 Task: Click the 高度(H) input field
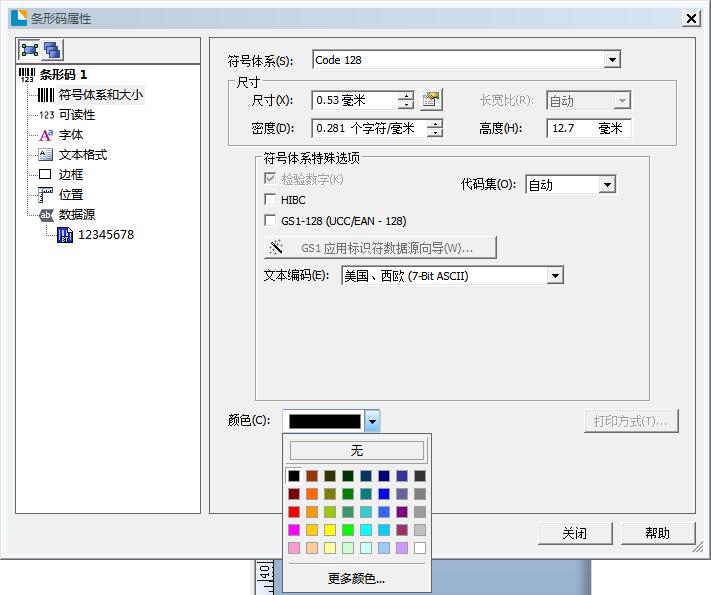pos(588,128)
